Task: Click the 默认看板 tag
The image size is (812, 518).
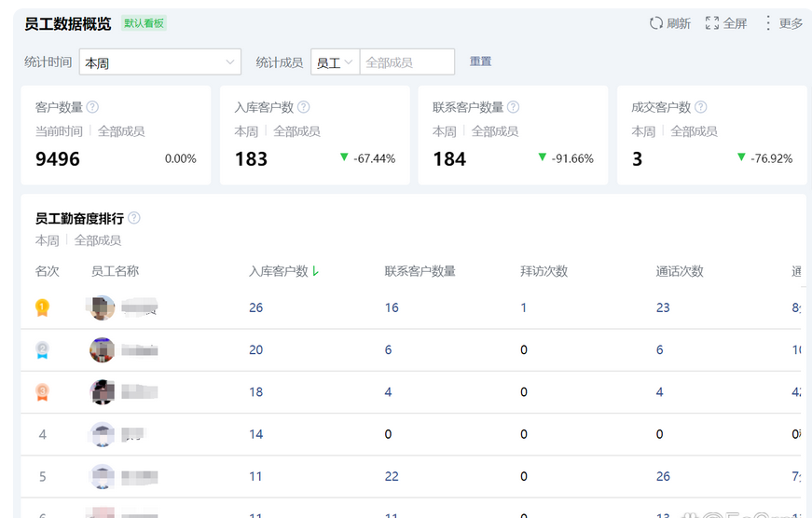Action: coord(144,23)
